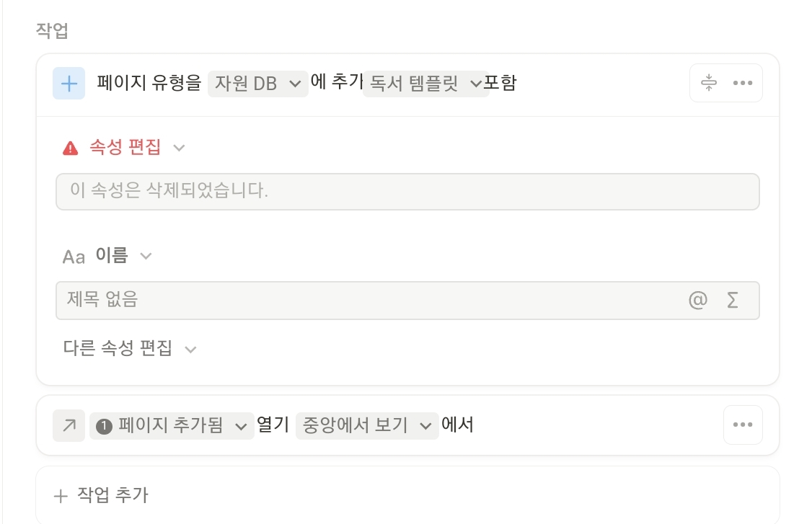Open the 자원 DB database dropdown
This screenshot has width=812, height=524.
click(x=257, y=84)
